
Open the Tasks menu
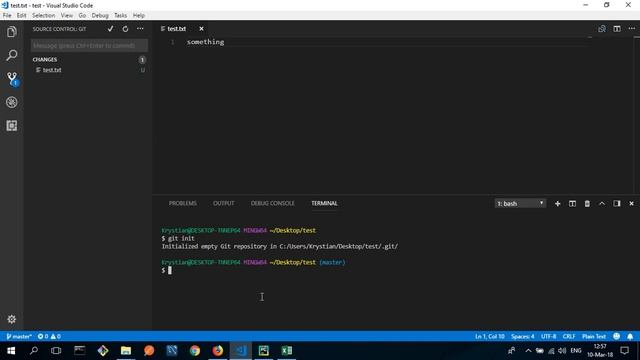[x=120, y=15]
